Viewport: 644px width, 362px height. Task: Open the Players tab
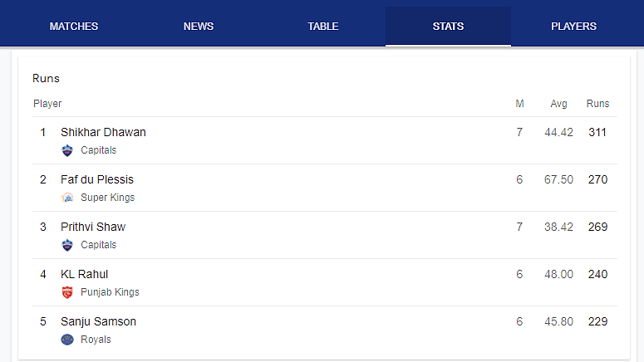(573, 27)
